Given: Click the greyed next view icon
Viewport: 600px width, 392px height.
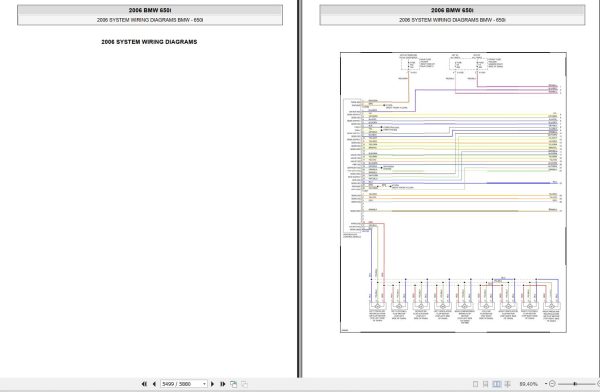Looking at the screenshot, I should [244, 384].
